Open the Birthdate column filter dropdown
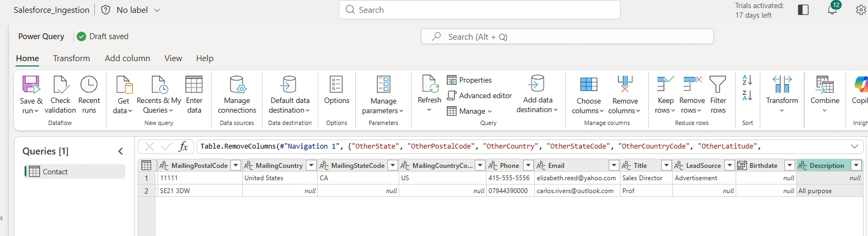Viewport: 868px width, 236px height. [x=789, y=165]
